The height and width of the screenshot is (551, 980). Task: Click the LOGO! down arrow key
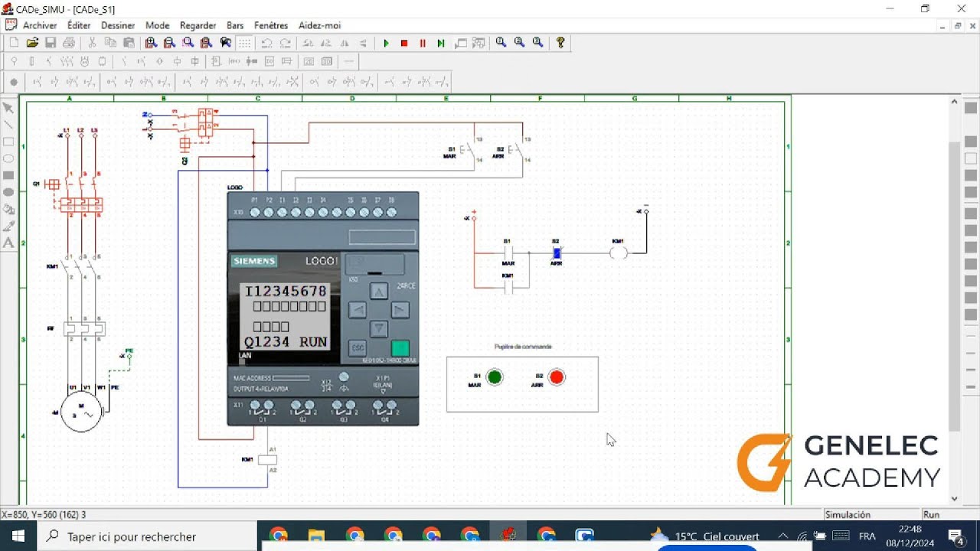[379, 329]
